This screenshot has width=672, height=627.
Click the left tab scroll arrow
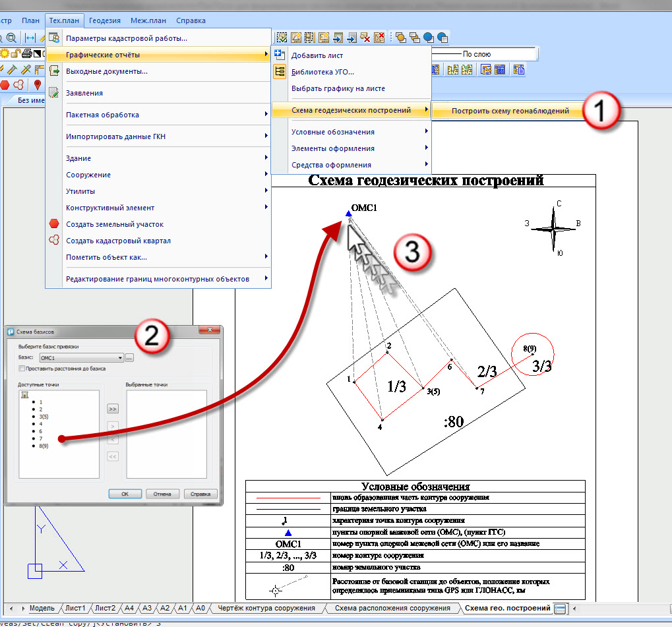(11, 608)
